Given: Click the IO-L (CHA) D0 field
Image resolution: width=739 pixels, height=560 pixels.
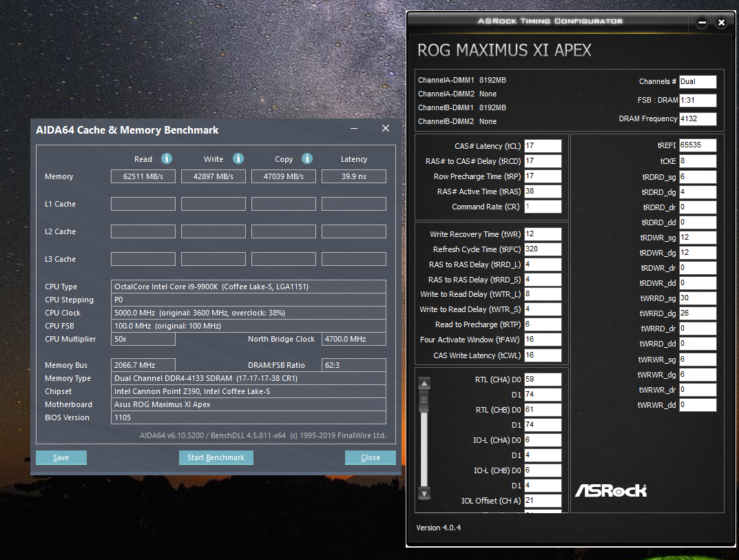Looking at the screenshot, I should click(543, 439).
